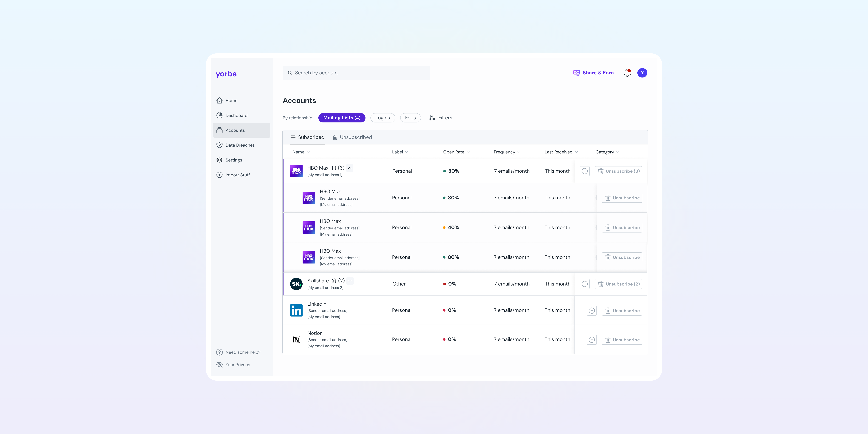
Task: Unsubscribe from HBO Max 40% row
Action: 622,227
